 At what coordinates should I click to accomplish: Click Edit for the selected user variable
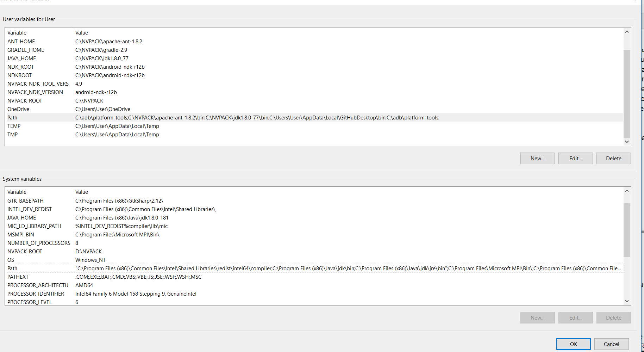click(575, 158)
